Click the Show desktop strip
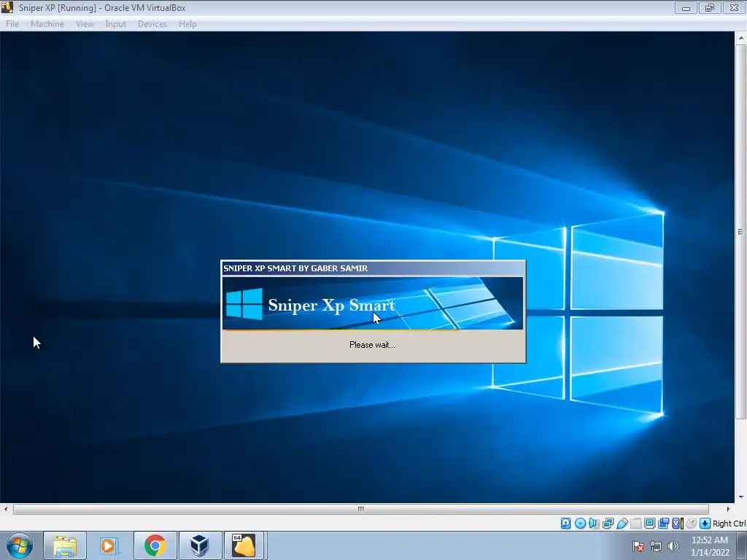Image resolution: width=747 pixels, height=560 pixels. tap(742, 545)
